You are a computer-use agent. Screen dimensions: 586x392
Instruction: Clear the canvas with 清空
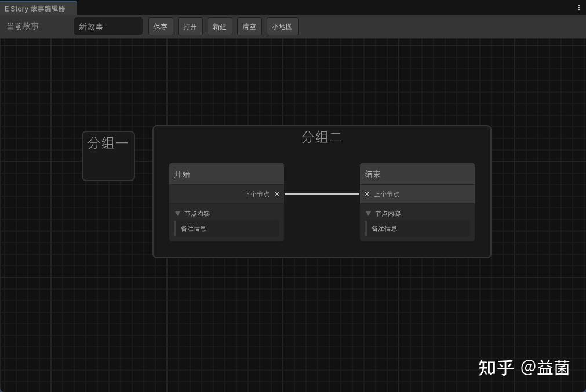249,26
